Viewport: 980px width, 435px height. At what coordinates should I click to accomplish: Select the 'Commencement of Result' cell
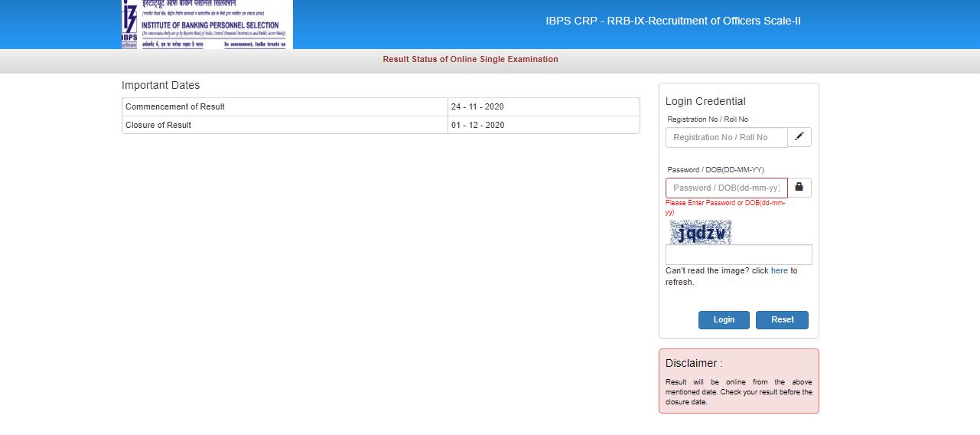coord(285,106)
